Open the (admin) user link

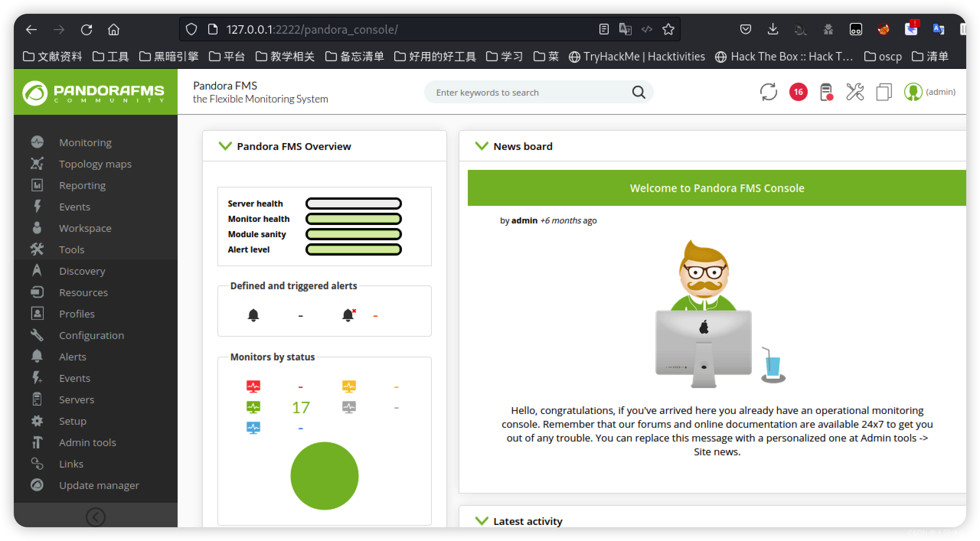pos(941,92)
